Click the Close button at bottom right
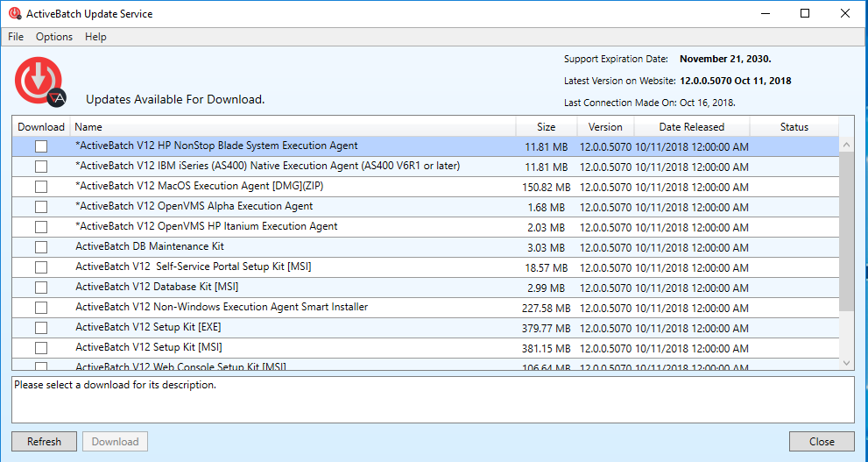This screenshot has height=462, width=868. 822,442
